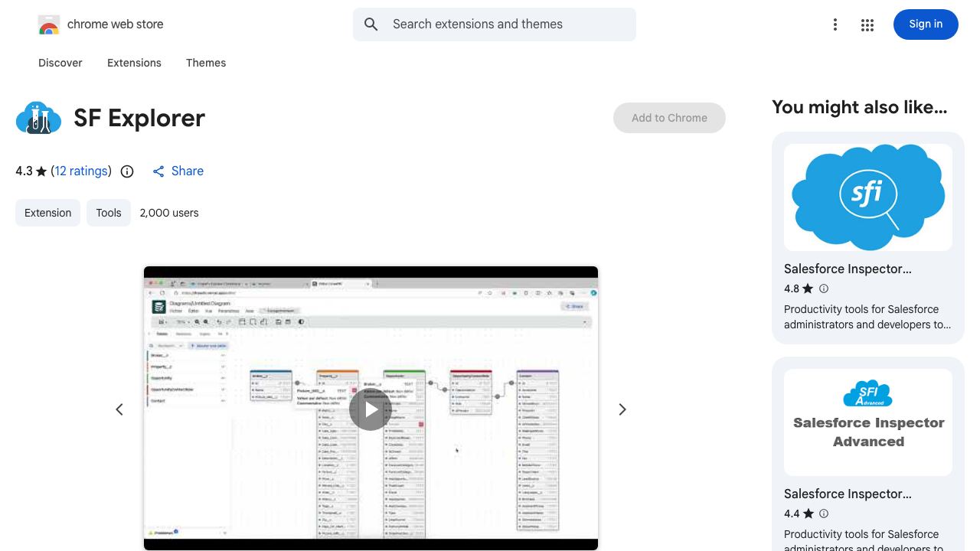Play the SF Explorer preview video

point(371,409)
